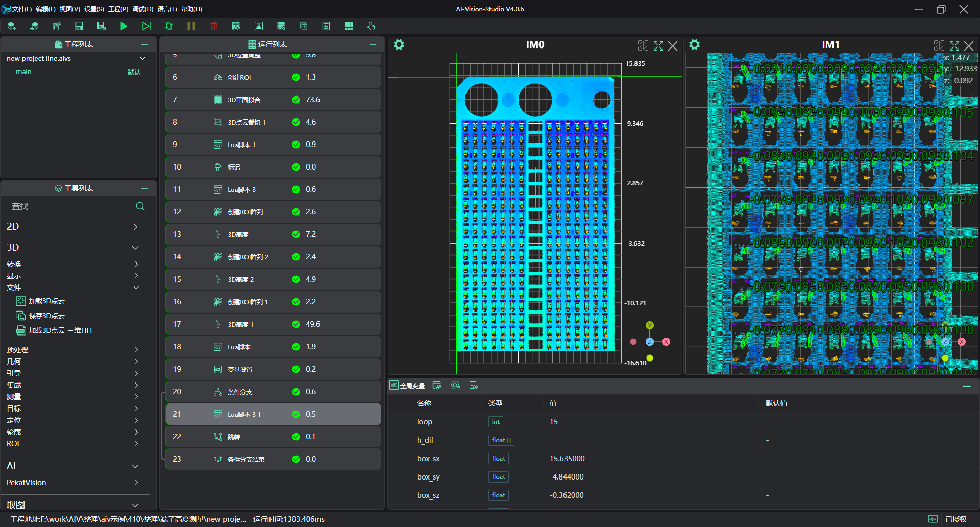This screenshot has height=527, width=980.
Task: Minimize the 全局变量 panel
Action: click(967, 386)
